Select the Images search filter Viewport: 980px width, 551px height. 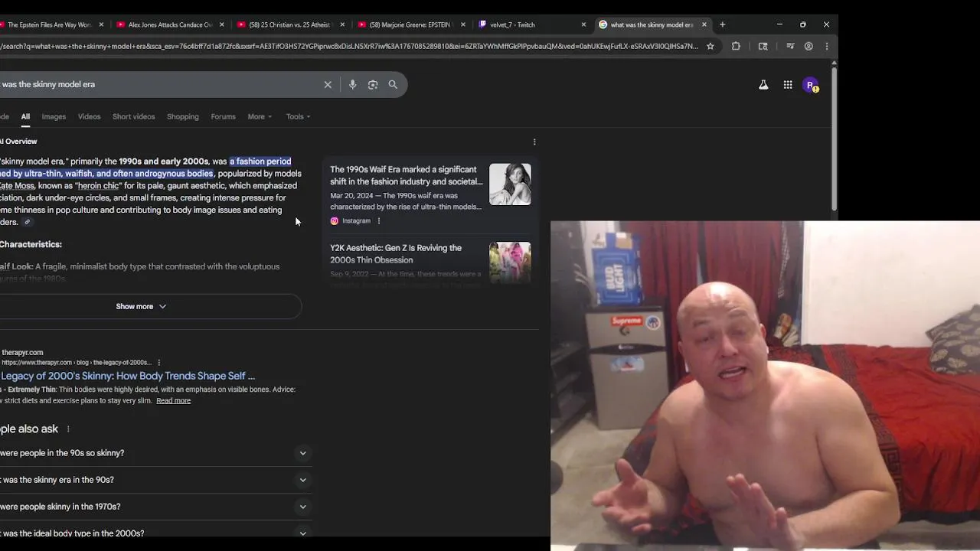click(x=54, y=117)
